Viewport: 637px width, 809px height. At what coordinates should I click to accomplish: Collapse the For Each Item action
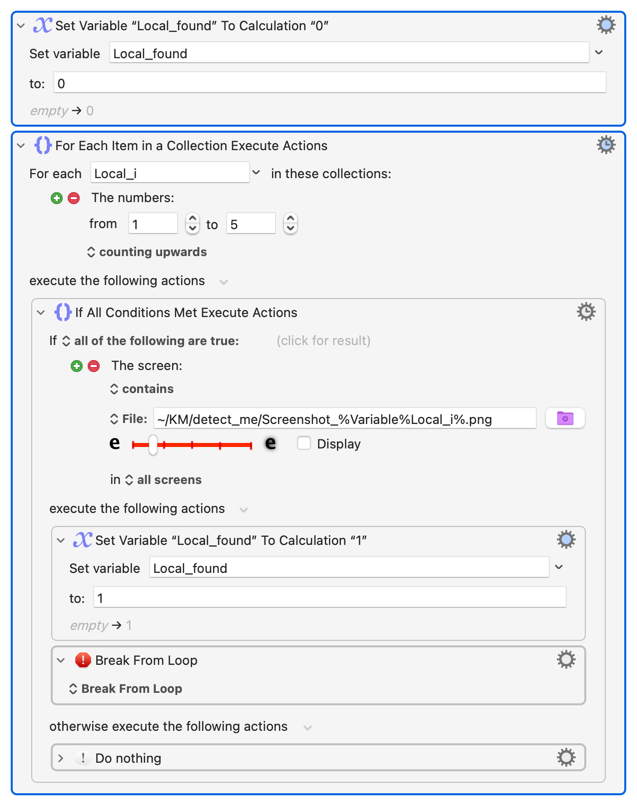pos(21,146)
